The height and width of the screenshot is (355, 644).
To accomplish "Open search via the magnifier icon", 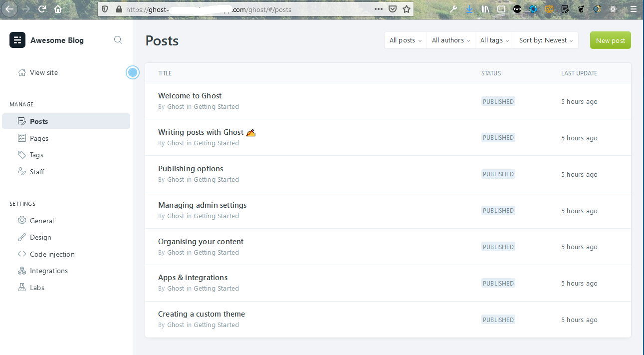I will point(118,40).
